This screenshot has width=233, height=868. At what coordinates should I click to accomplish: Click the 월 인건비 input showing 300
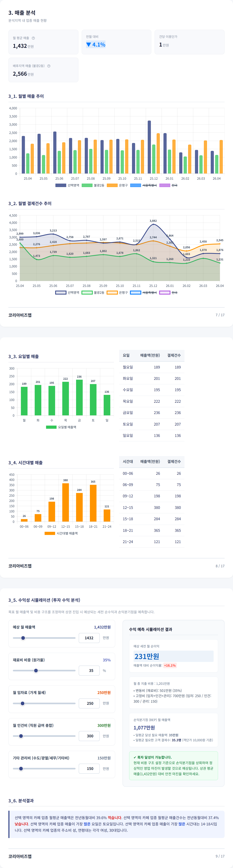[89, 736]
